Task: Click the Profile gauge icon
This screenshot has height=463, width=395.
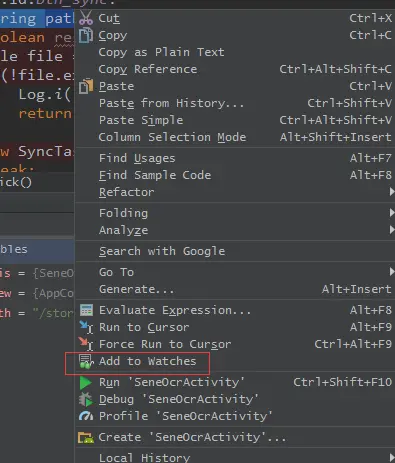Action: click(86, 416)
